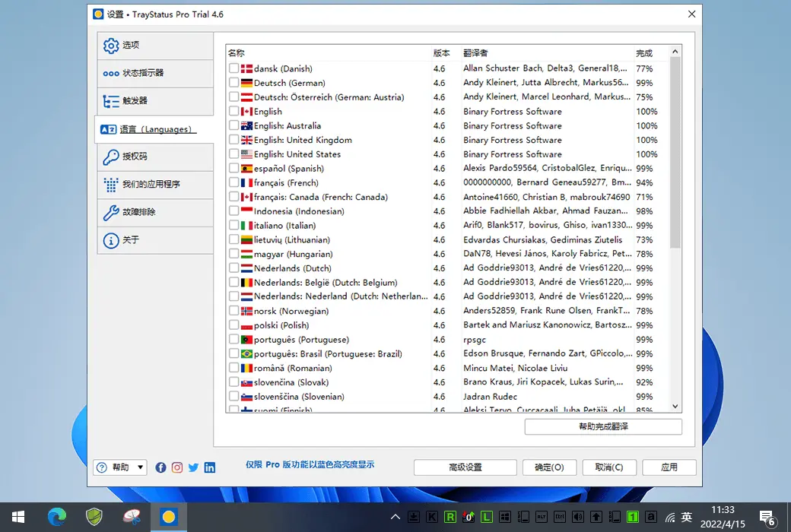Tick the English: United Kingdom checkbox
Screen dimensions: 791x532
233,139
